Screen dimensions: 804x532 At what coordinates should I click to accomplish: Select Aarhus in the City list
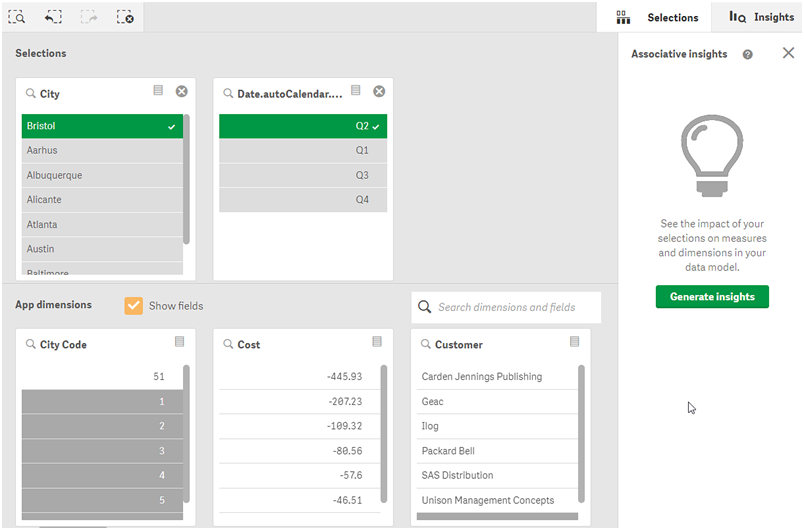coord(101,151)
